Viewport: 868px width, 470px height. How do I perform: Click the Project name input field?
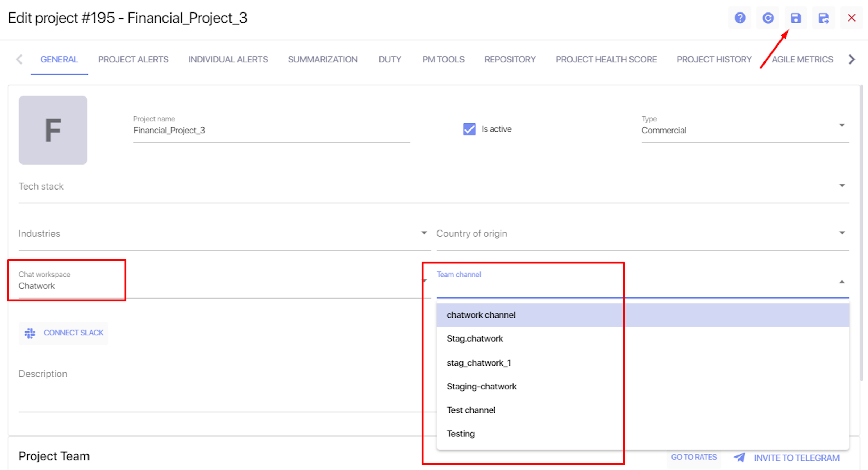point(272,129)
